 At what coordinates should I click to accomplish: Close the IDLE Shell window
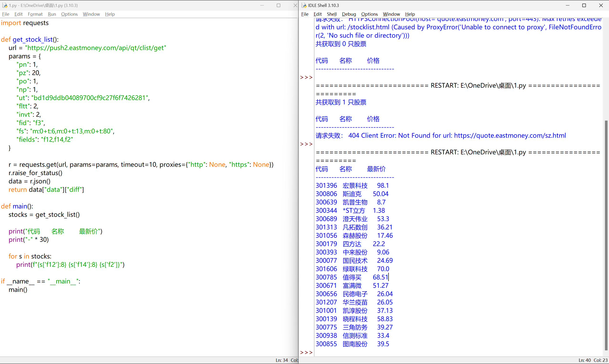coord(601,5)
